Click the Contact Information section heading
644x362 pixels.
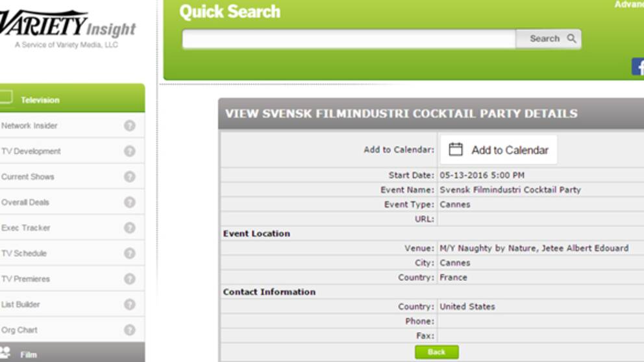click(269, 292)
